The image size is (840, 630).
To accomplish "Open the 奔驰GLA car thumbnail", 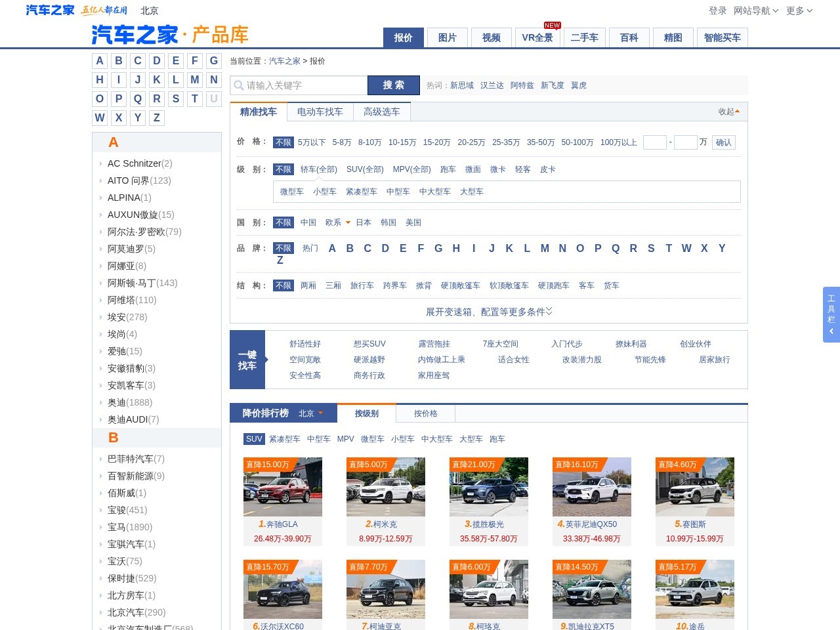I will pyautogui.click(x=283, y=487).
